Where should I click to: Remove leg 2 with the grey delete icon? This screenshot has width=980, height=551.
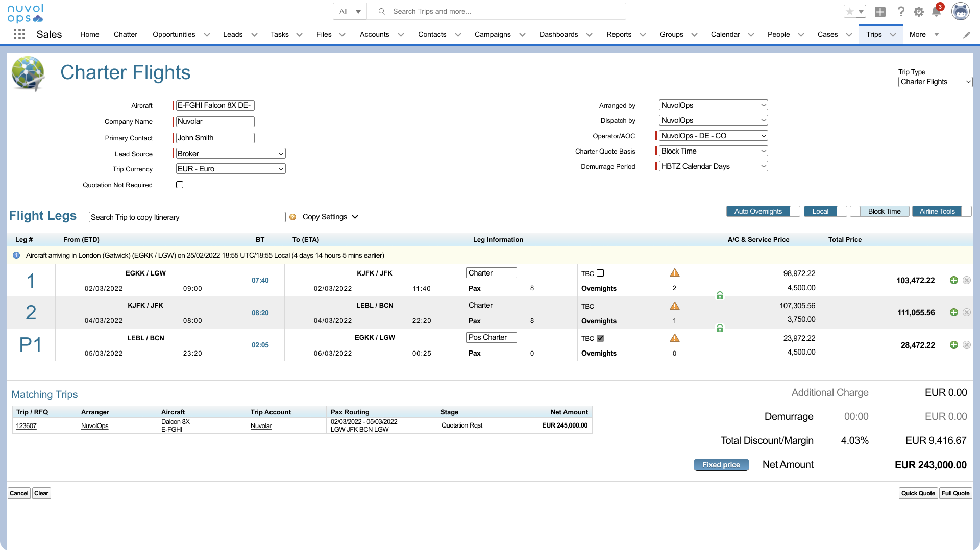pyautogui.click(x=967, y=312)
